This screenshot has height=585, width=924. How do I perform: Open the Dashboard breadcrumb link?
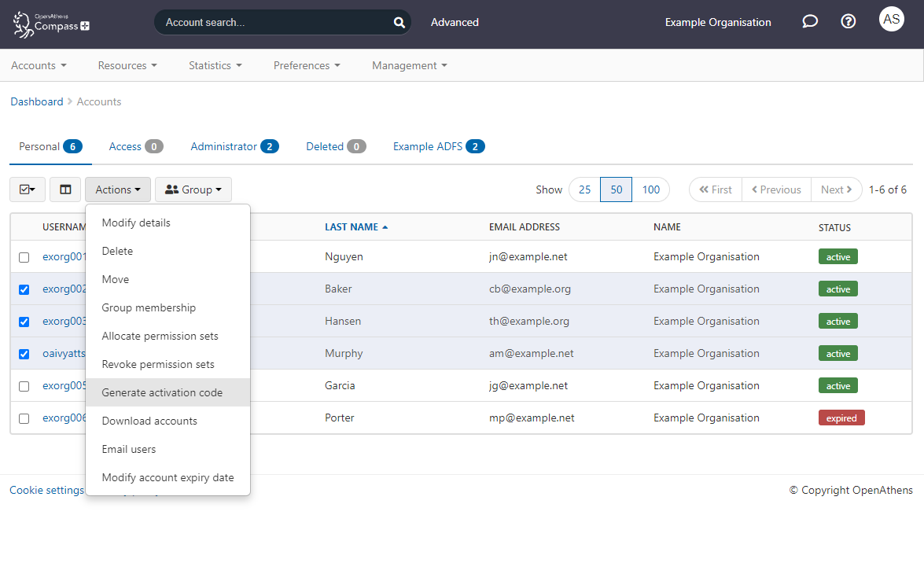tap(36, 101)
